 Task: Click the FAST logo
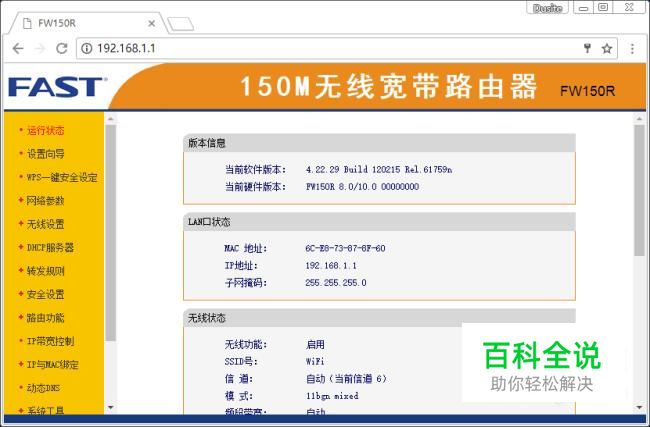point(56,87)
